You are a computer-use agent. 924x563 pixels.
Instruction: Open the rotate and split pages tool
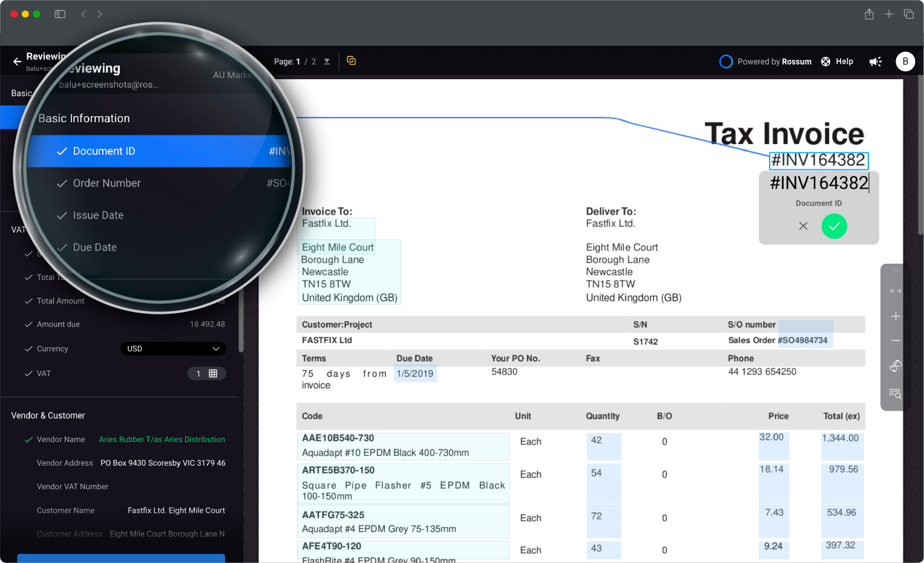[895, 366]
